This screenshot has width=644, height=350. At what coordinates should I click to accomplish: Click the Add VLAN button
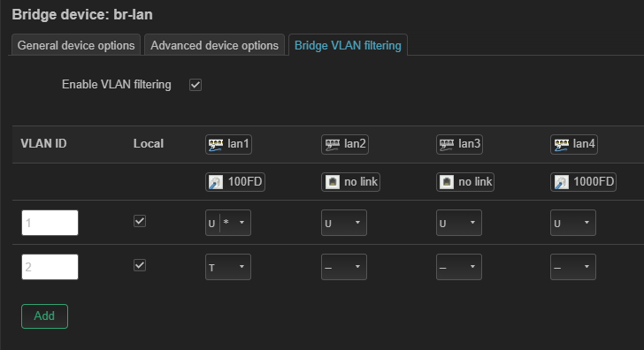(x=44, y=316)
